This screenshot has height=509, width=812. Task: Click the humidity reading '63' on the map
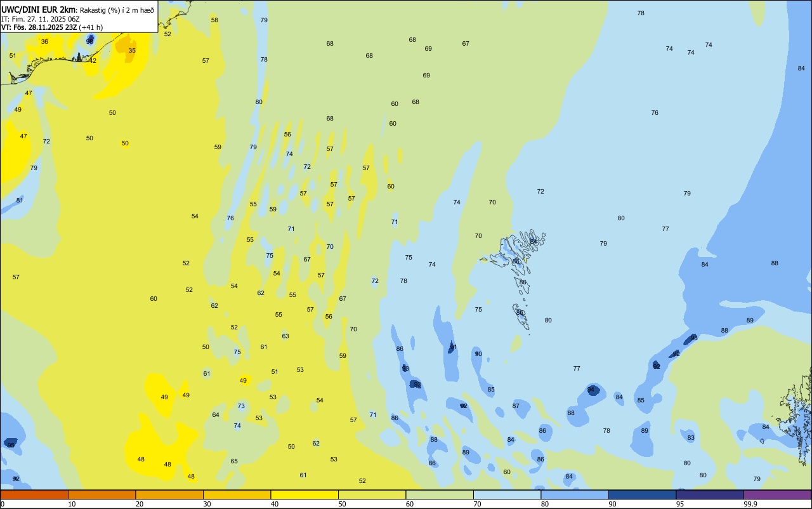tap(285, 336)
